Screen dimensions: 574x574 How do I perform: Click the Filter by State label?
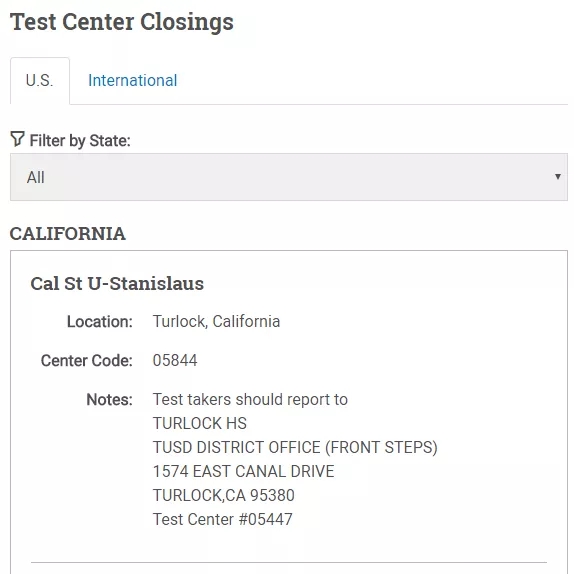[x=80, y=141]
